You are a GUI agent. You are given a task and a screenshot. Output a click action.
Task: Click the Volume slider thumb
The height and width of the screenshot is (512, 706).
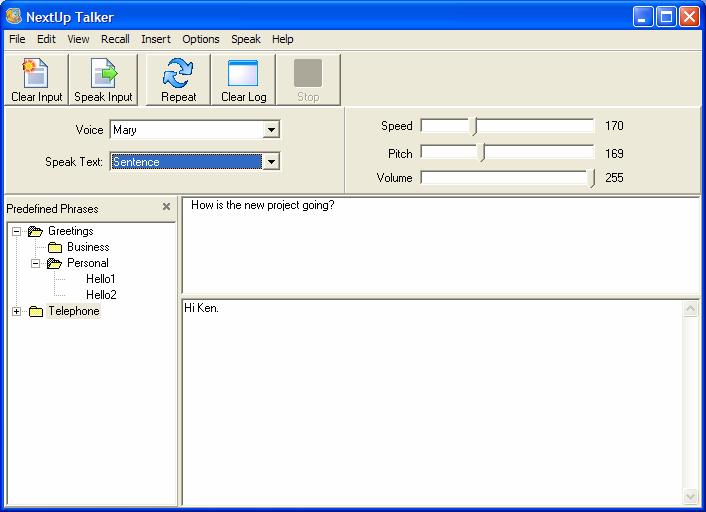592,178
